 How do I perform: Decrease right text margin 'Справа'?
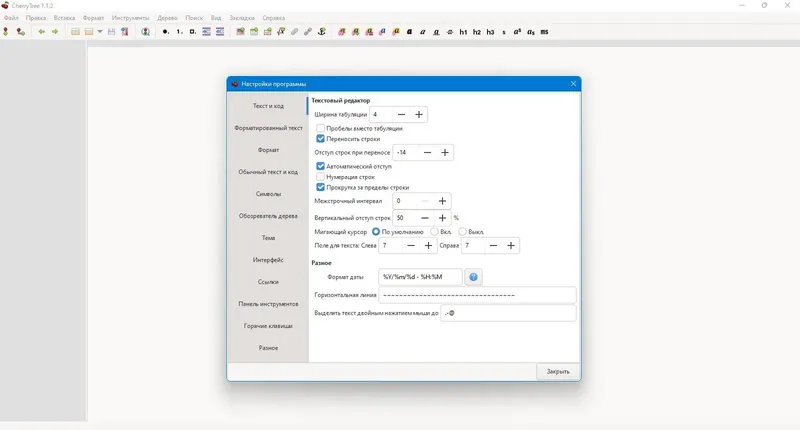pyautogui.click(x=493, y=245)
